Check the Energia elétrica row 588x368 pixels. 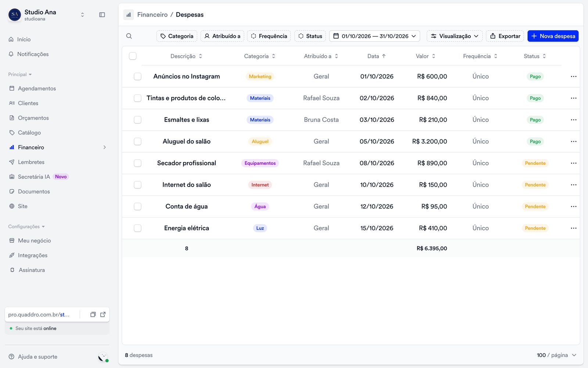click(137, 228)
